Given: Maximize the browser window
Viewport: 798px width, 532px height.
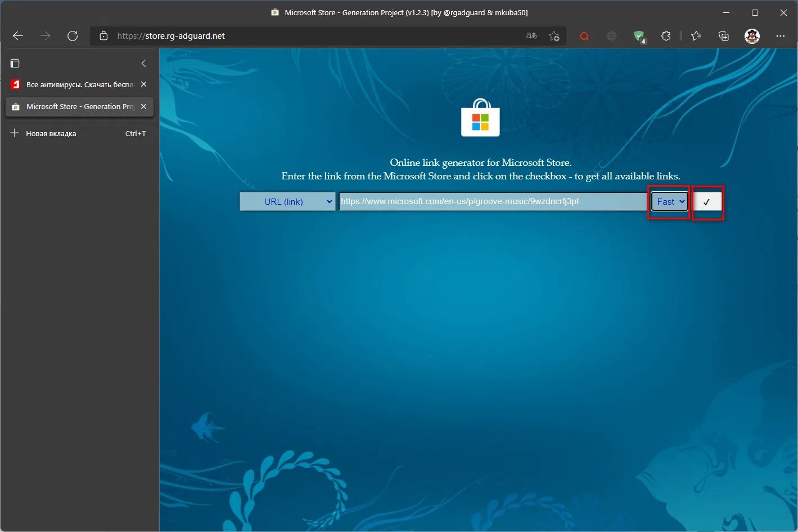Looking at the screenshot, I should 755,12.
